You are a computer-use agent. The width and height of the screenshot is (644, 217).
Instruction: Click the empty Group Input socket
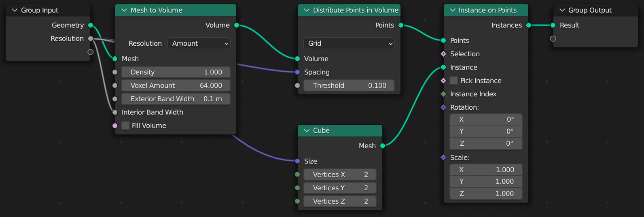(x=91, y=52)
